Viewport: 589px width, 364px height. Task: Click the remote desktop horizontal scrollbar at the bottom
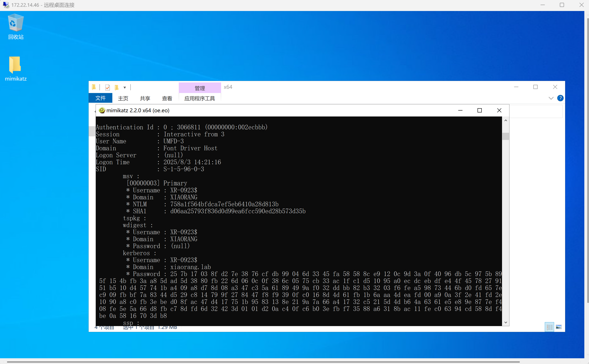point(263,362)
